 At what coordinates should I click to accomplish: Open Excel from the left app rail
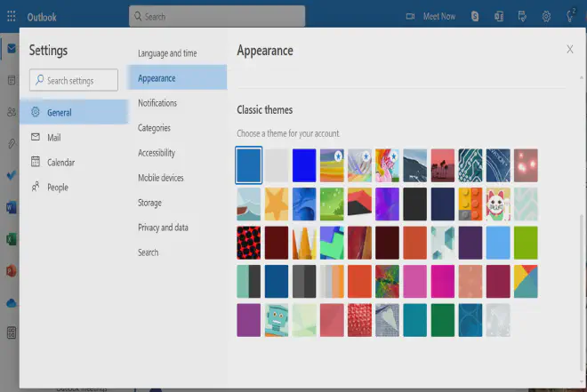pyautogui.click(x=12, y=239)
